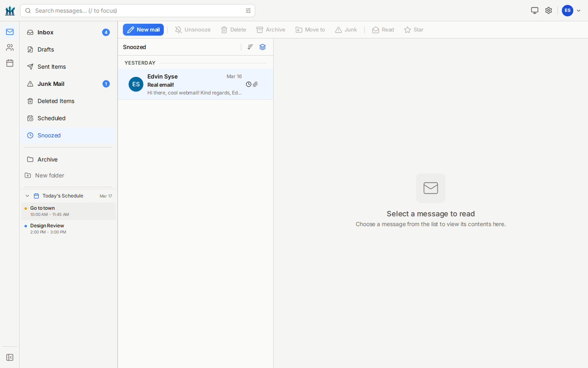Toggle Star on the toolbar
The width and height of the screenshot is (588, 368).
[414, 30]
